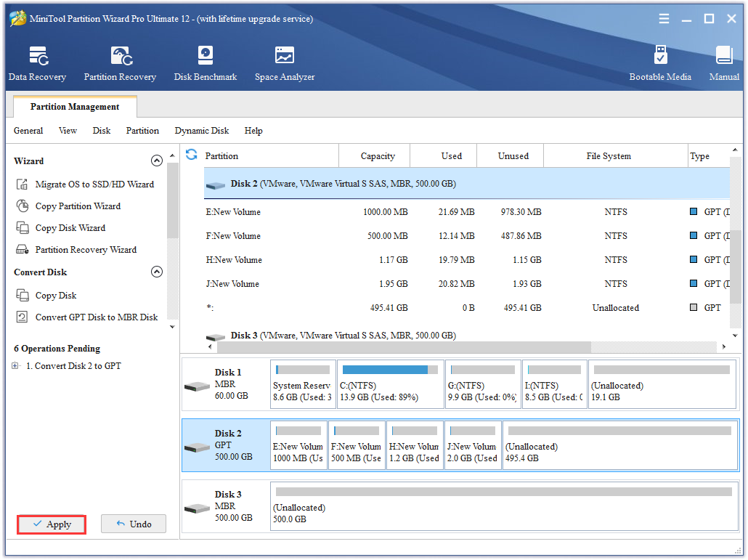Viewport: 748px width, 560px height.
Task: Launch Partition Recovery from toolbar
Action: click(x=120, y=63)
